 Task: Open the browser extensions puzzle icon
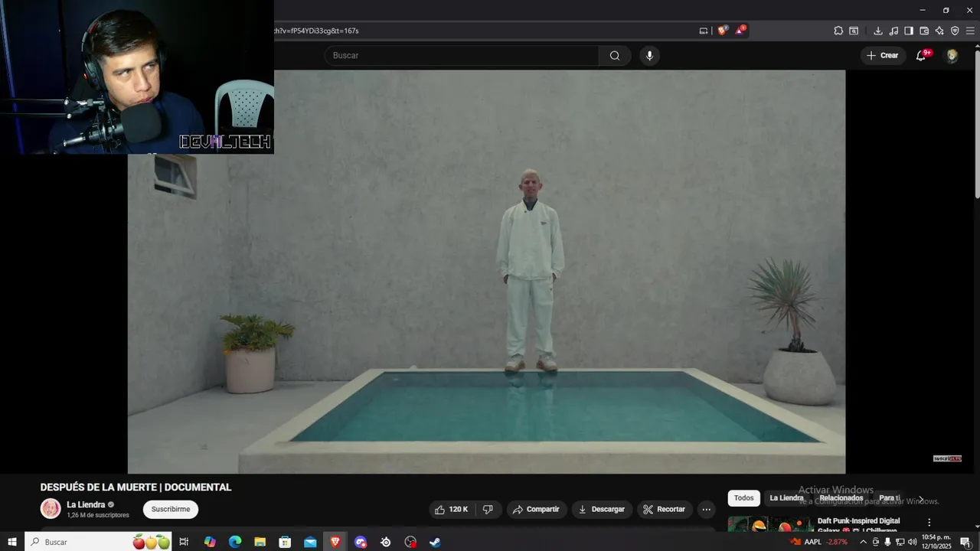coord(838,31)
